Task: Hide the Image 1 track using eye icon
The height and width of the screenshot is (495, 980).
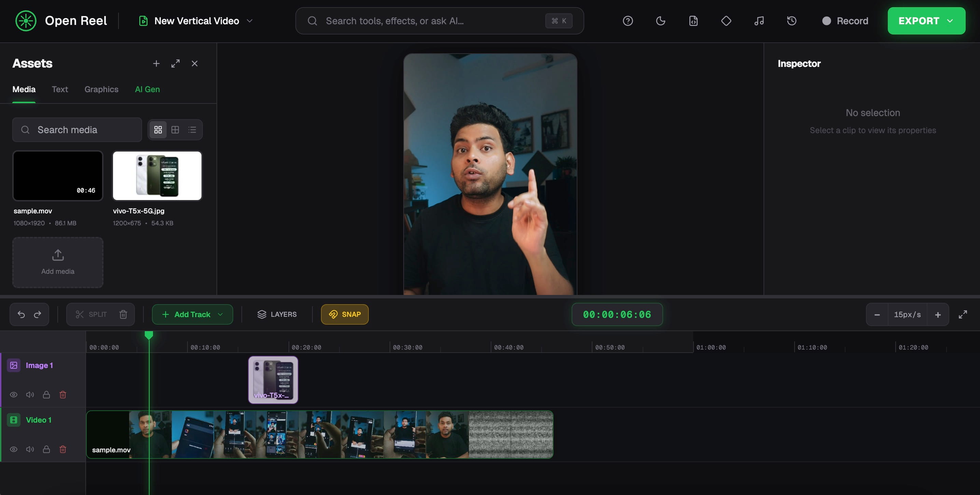Action: pyautogui.click(x=14, y=395)
